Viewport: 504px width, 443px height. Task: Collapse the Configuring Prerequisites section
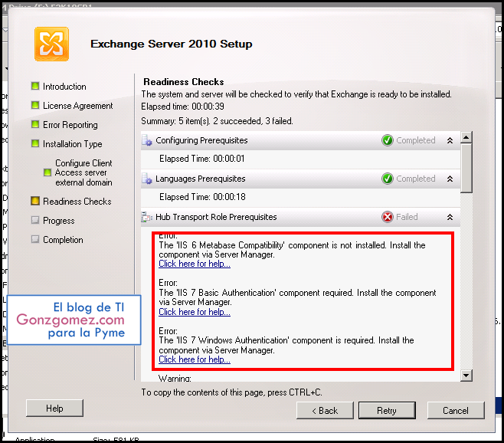(450, 140)
